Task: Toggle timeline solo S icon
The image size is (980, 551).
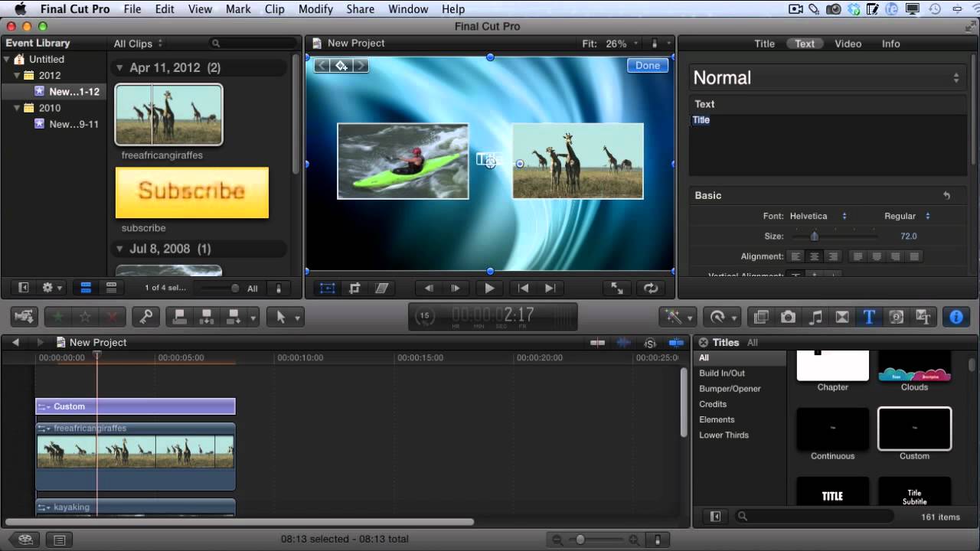Action: tap(650, 343)
